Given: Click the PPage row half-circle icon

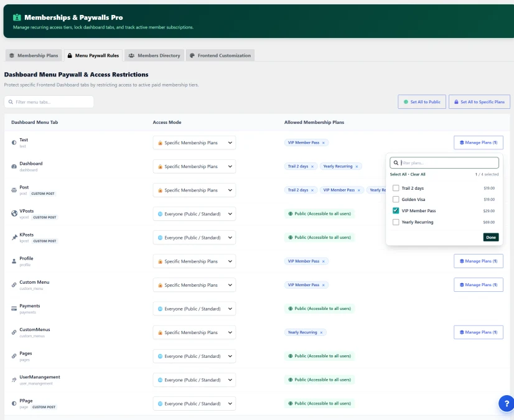Looking at the screenshot, I should pyautogui.click(x=14, y=403).
